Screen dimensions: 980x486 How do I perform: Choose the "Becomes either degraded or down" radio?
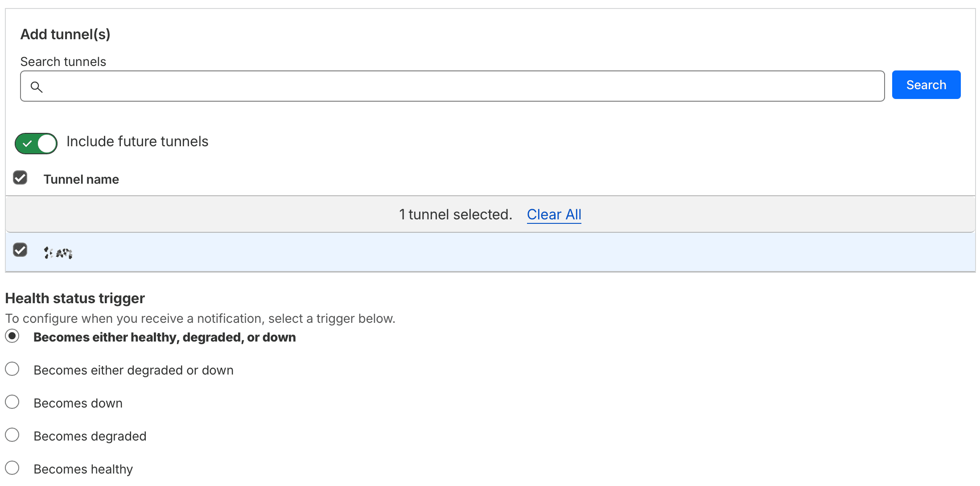pyautogui.click(x=12, y=369)
